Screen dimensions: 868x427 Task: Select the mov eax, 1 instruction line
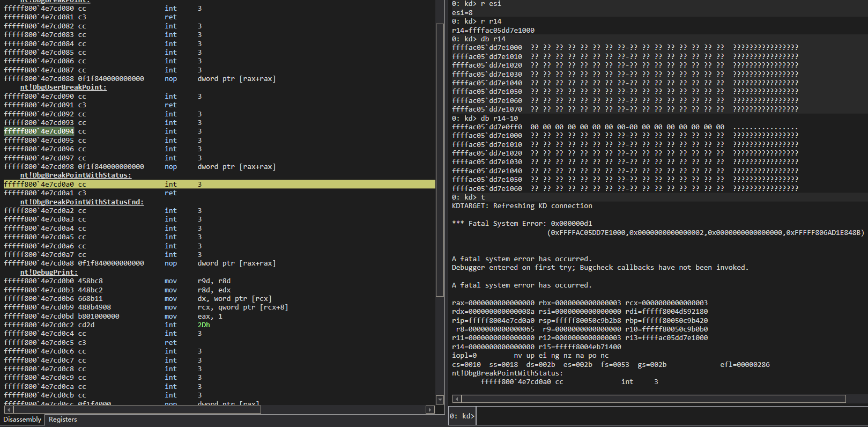(x=219, y=316)
